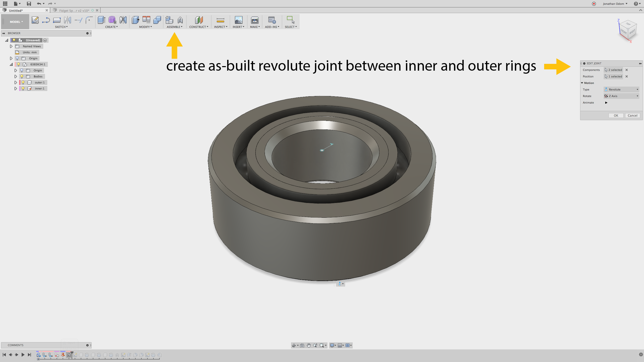Toggle visibility lightbulb of inner:1 component
The width and height of the screenshot is (644, 362).
pos(23,88)
